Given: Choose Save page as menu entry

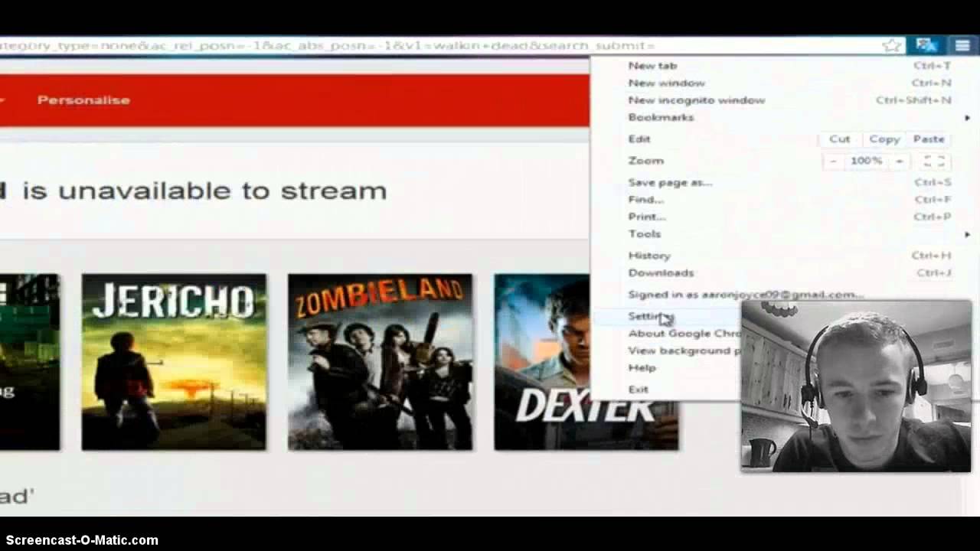Looking at the screenshot, I should click(x=785, y=182).
